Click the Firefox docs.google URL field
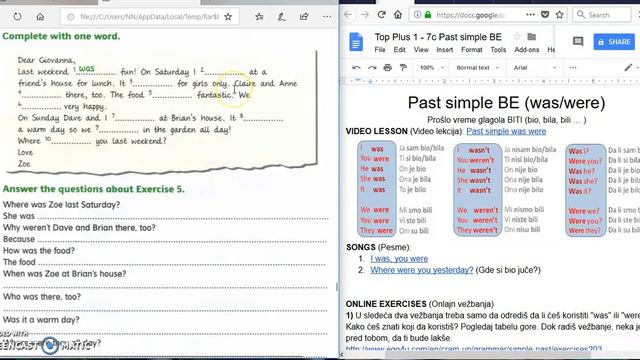This screenshot has height=360, width=640. [470, 15]
